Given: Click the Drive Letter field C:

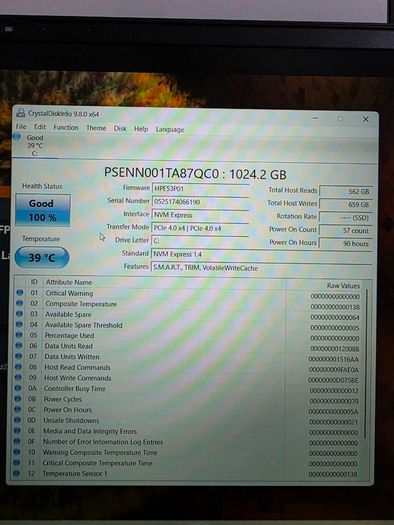Looking at the screenshot, I should click(200, 241).
